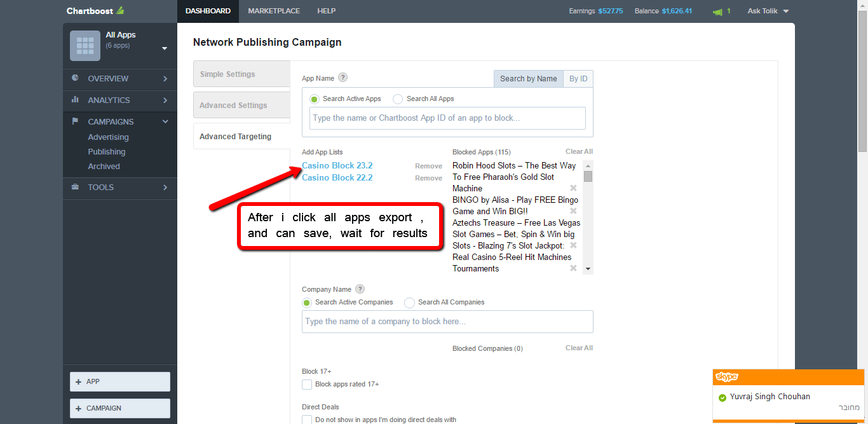Expand the Analytics section chevron
Screen dimensions: 868x424
coord(165,100)
